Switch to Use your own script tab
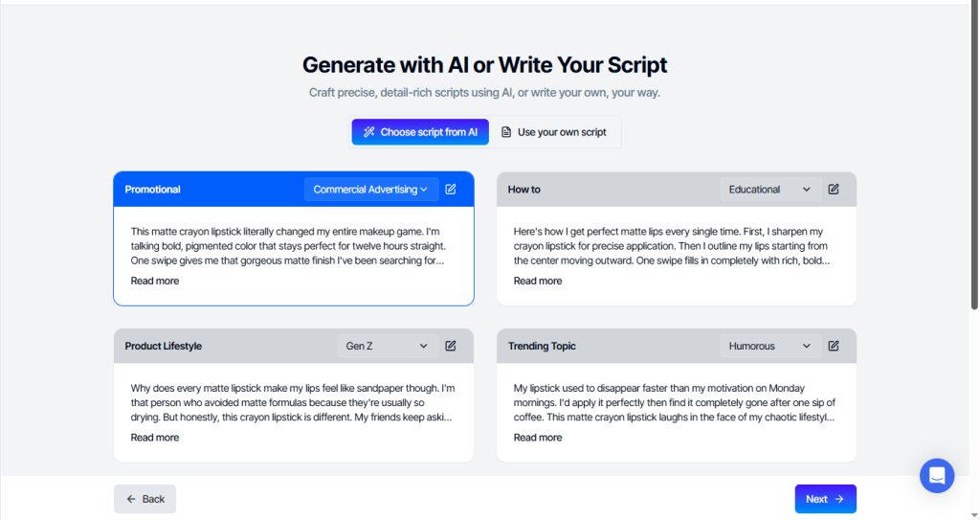This screenshot has width=980, height=520. click(x=554, y=132)
